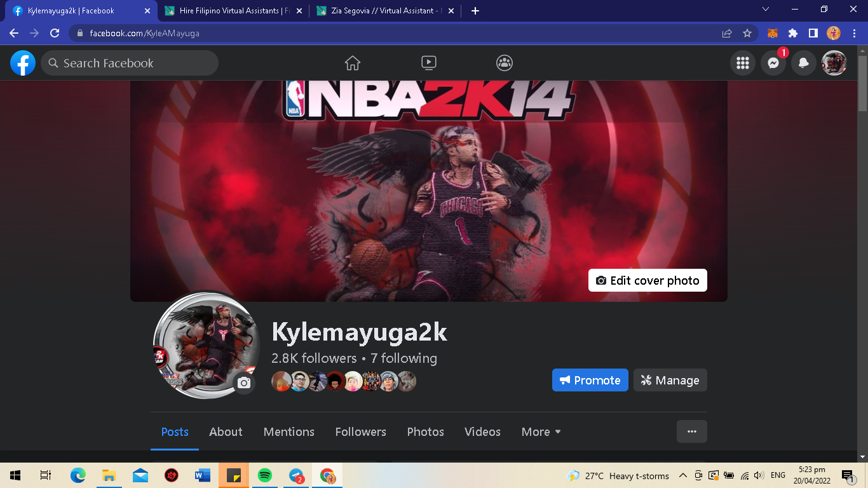Viewport: 868px width, 488px height.
Task: Open the NBA 2K14 cover photo
Action: pyautogui.click(x=429, y=191)
